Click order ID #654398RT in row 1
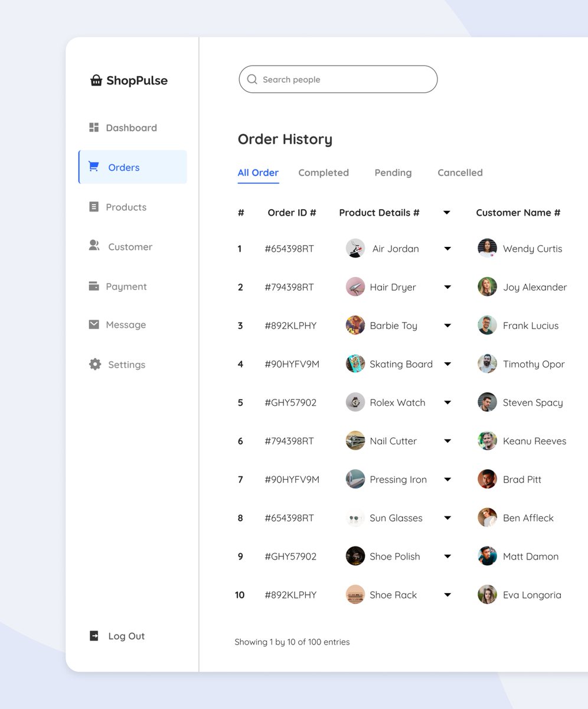Viewport: 588px width, 709px height. [289, 249]
